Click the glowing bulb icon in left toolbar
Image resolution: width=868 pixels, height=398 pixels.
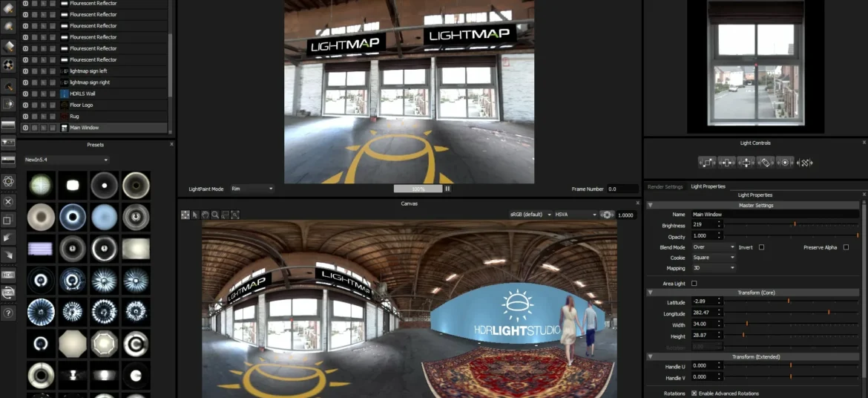[8, 104]
